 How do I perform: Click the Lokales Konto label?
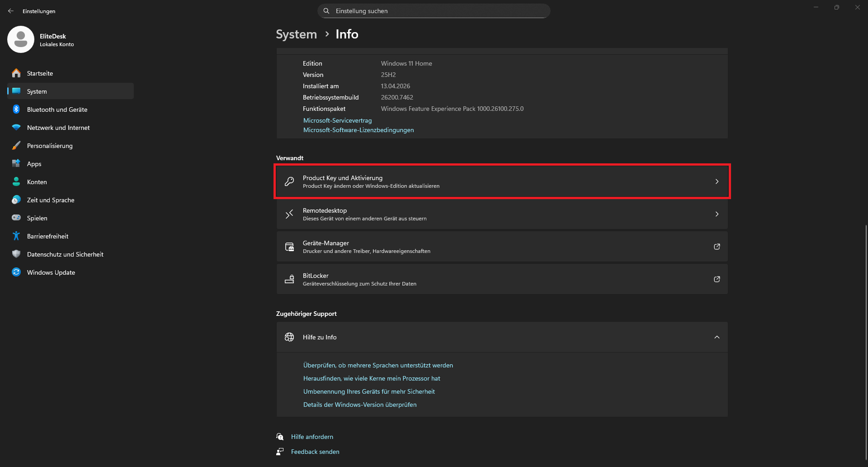pos(57,44)
